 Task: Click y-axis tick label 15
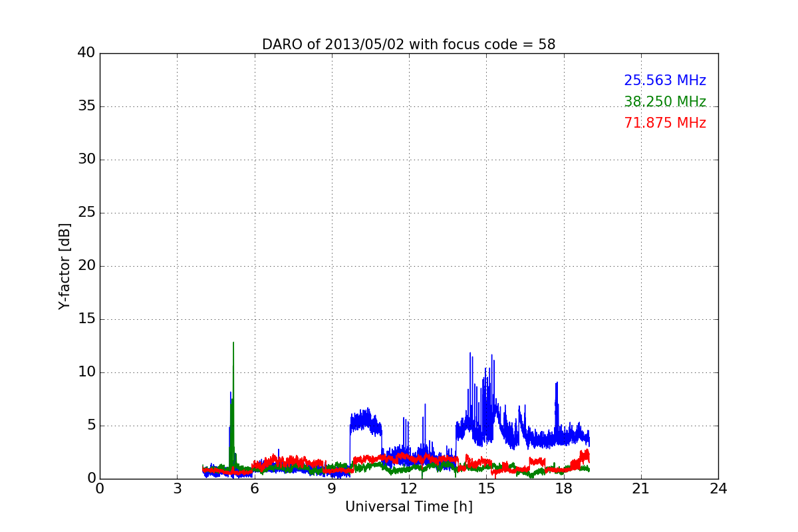coord(86,319)
